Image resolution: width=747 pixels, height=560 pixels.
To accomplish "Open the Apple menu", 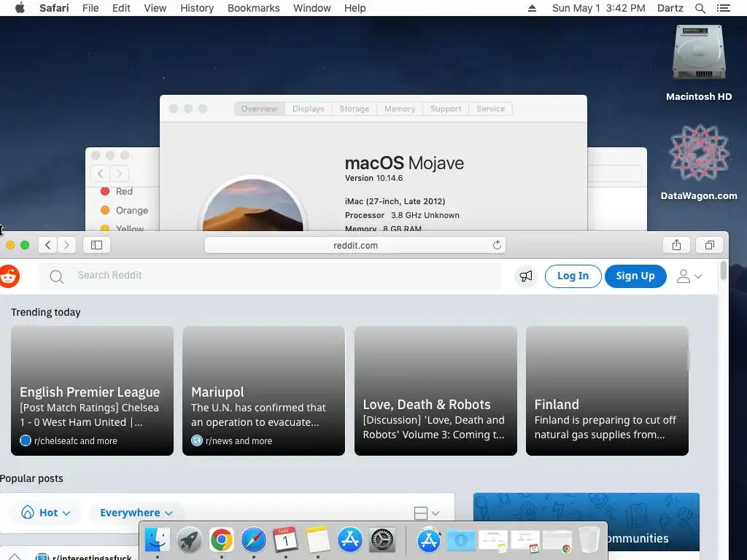I will pyautogui.click(x=20, y=8).
